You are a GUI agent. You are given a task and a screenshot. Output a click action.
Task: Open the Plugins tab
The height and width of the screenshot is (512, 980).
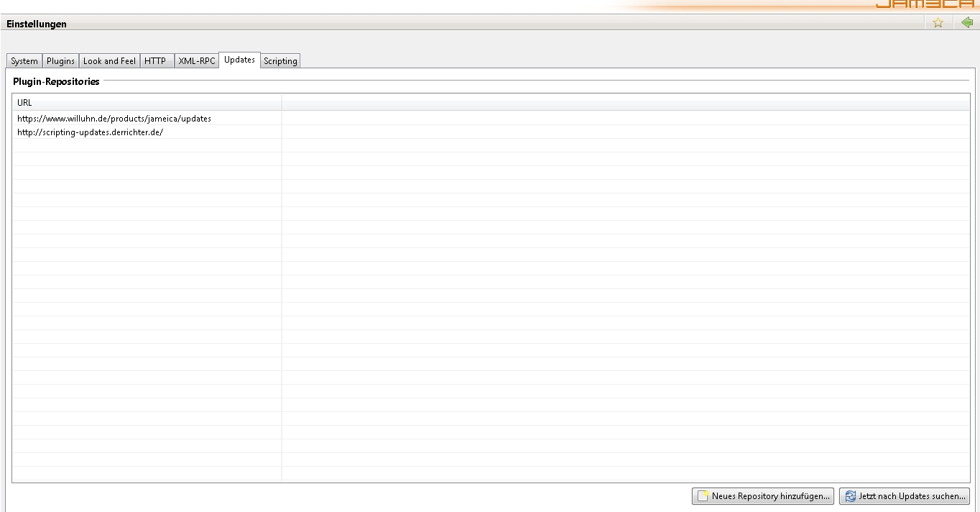coord(61,61)
